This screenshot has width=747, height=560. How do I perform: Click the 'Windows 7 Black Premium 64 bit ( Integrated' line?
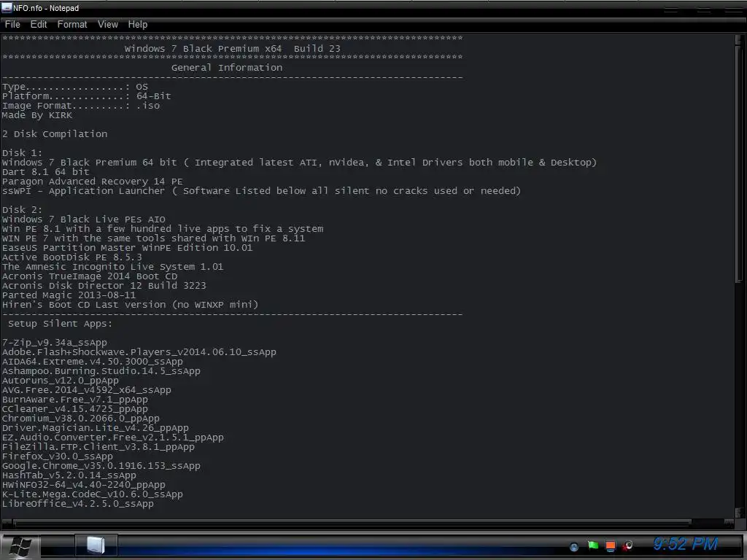click(299, 163)
